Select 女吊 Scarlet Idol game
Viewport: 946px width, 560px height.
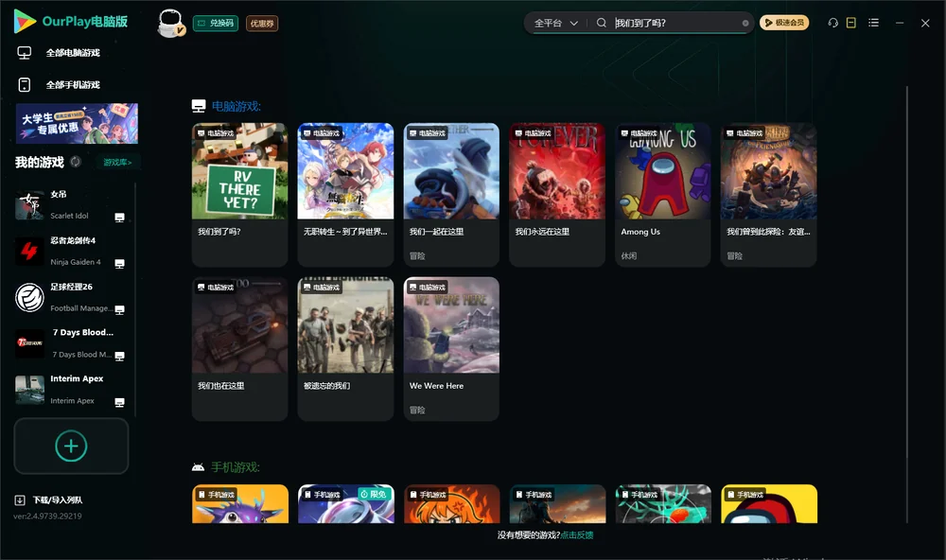click(x=69, y=205)
